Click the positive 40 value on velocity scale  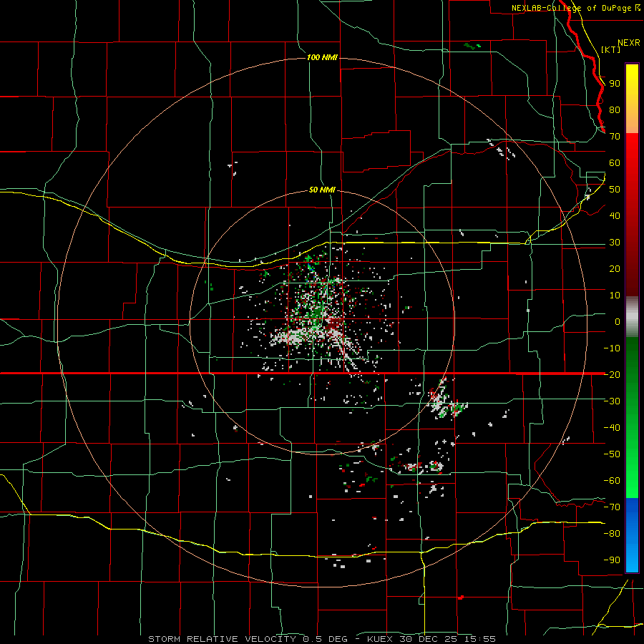pos(615,215)
